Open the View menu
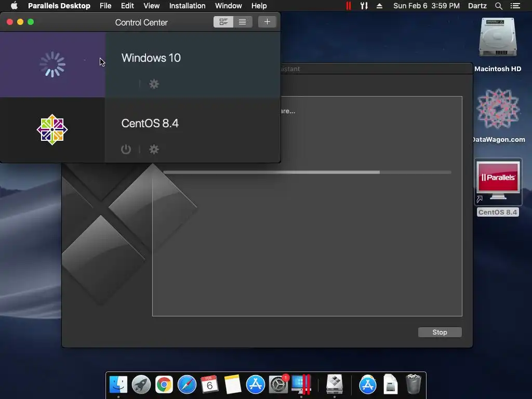 coord(151,6)
